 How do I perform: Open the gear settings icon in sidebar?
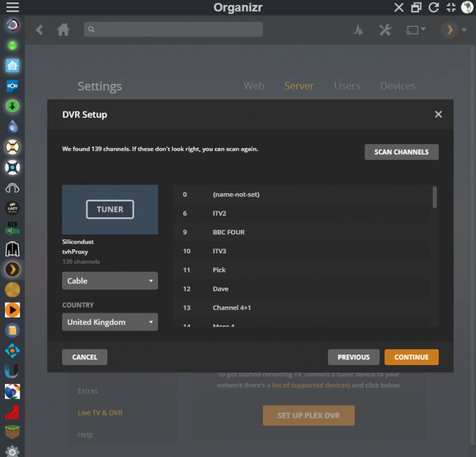point(12,452)
